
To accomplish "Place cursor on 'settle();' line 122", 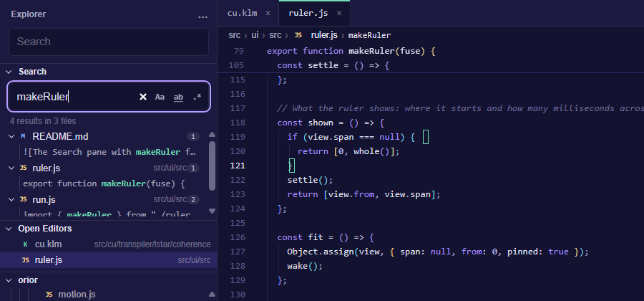I will click(x=310, y=180).
